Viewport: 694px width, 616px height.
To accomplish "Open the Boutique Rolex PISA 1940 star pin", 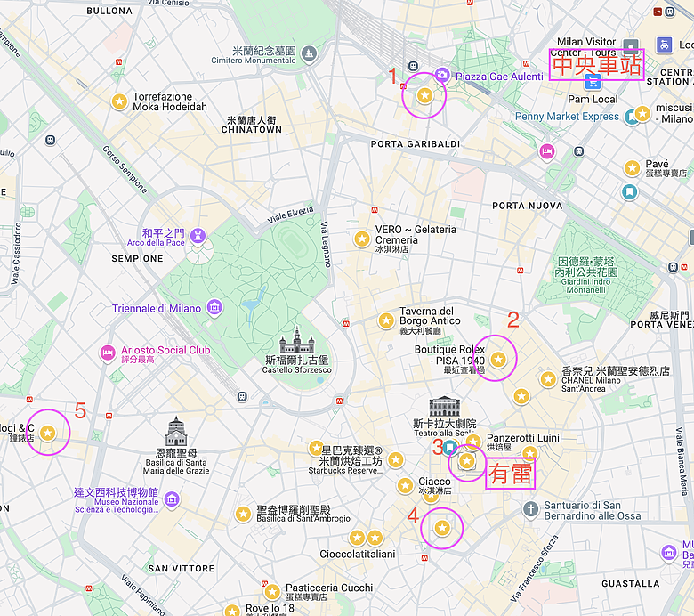I will coord(498,359).
